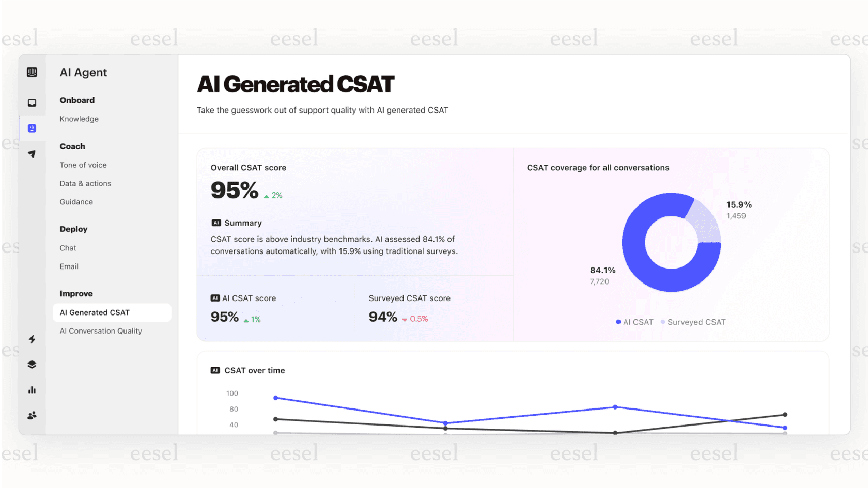
Task: Open the stacked layers icon in sidebar
Action: tap(32, 364)
